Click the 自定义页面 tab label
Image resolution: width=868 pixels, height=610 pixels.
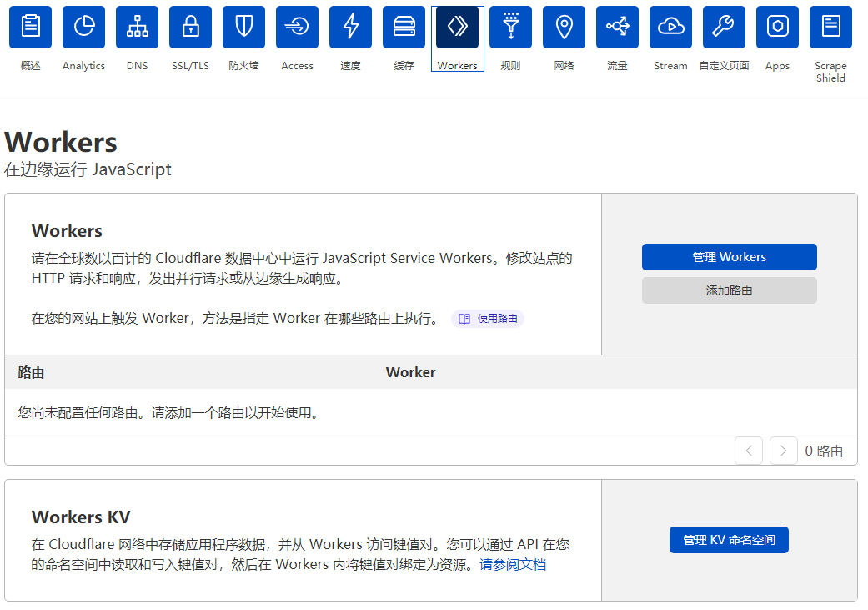(724, 66)
